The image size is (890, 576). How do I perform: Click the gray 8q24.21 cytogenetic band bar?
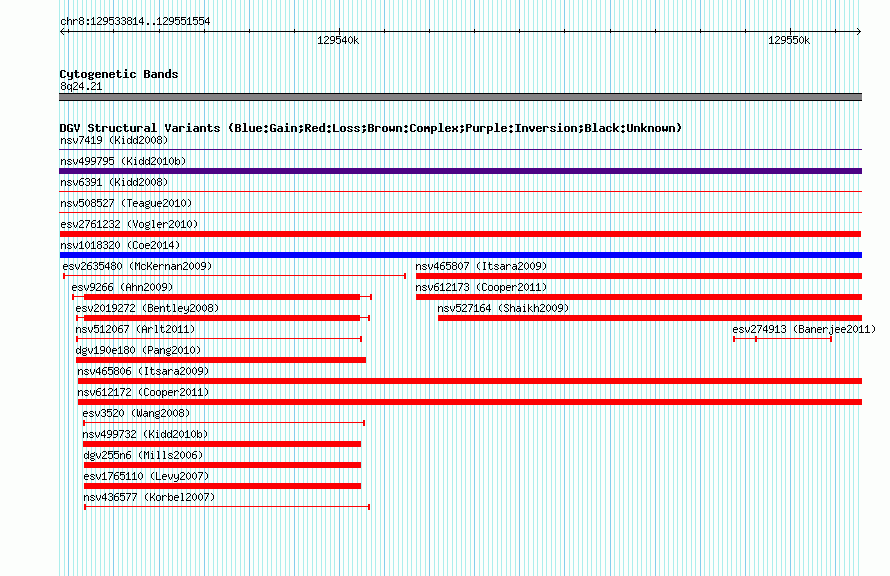(x=460, y=97)
